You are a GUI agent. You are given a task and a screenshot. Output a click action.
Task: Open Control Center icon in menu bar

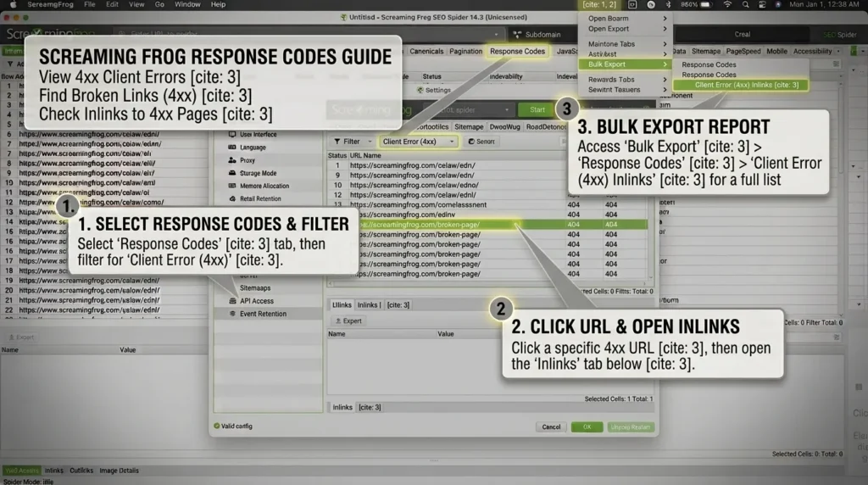pos(762,4)
